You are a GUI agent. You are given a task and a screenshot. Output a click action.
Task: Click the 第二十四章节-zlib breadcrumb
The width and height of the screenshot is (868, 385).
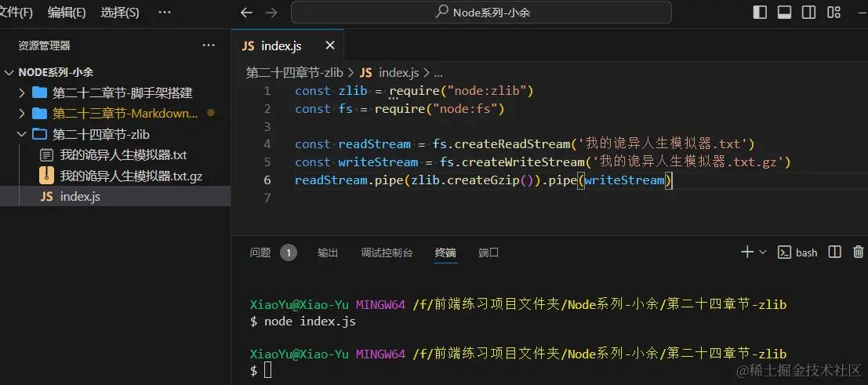[295, 73]
